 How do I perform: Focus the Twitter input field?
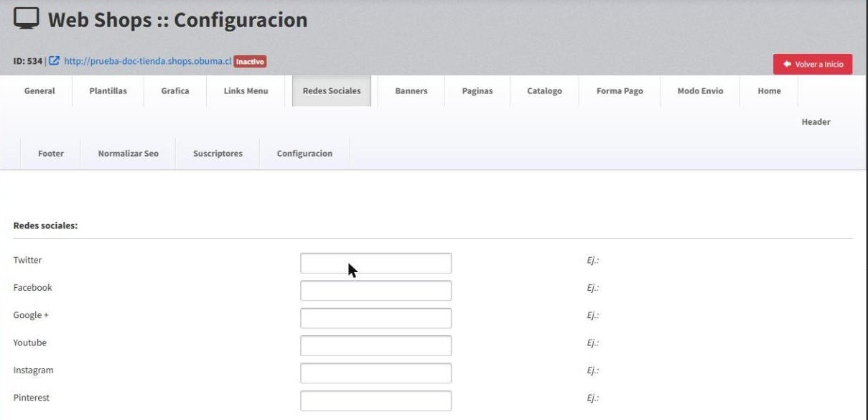click(375, 263)
